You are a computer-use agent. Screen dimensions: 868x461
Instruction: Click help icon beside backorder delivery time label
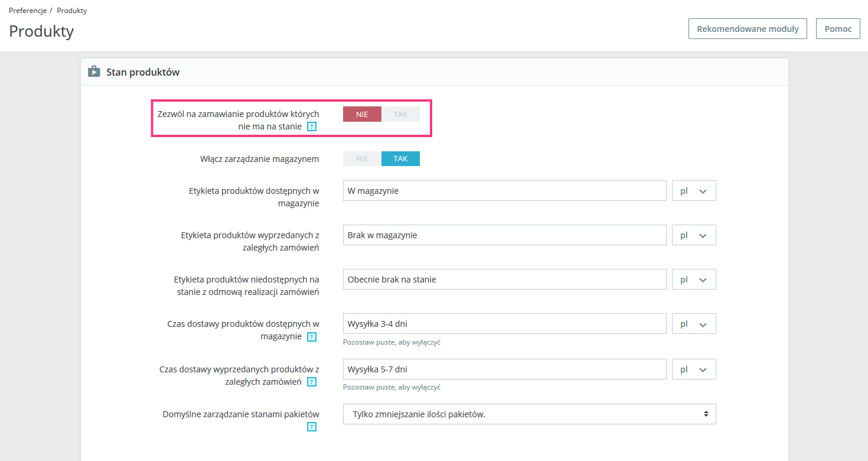click(312, 382)
